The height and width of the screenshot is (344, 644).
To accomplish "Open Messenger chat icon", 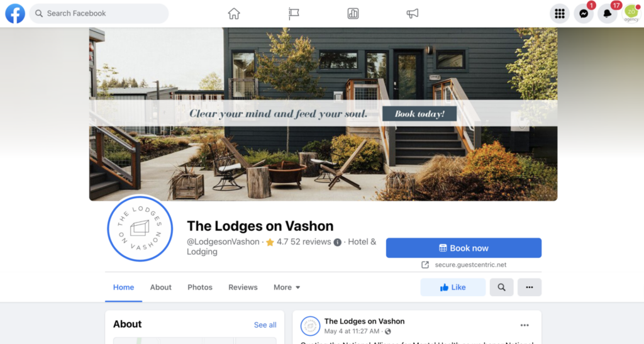I will pyautogui.click(x=584, y=14).
